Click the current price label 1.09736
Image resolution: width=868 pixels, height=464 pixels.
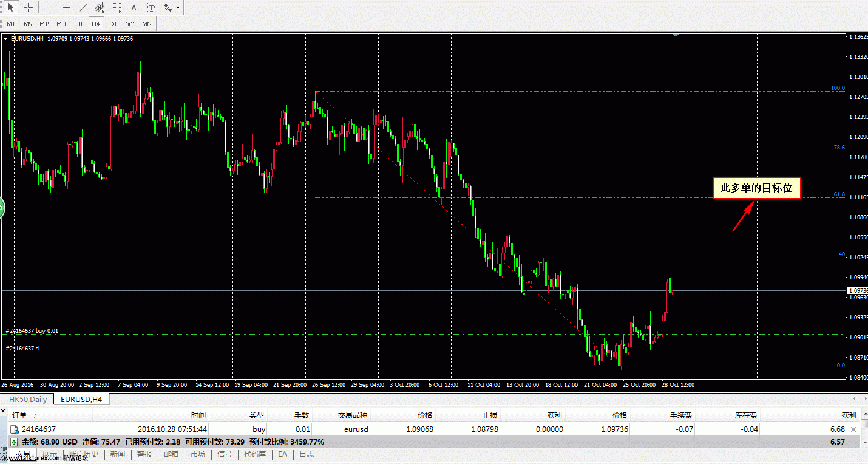tap(858, 291)
